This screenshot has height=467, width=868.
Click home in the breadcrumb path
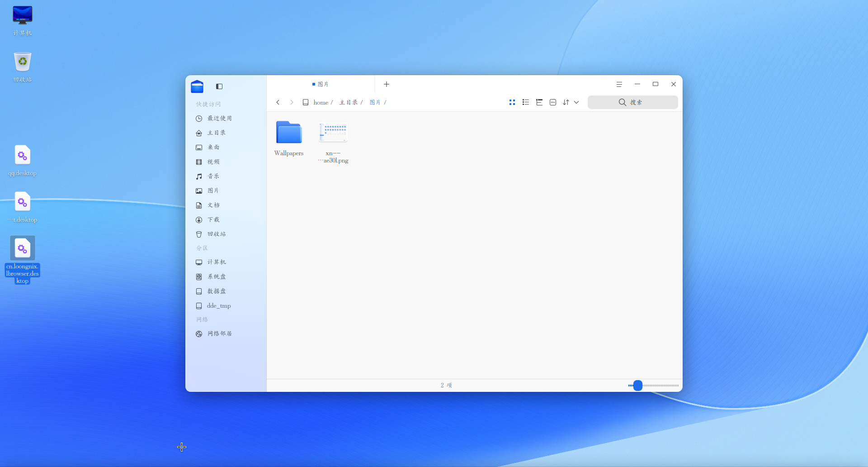tap(321, 102)
